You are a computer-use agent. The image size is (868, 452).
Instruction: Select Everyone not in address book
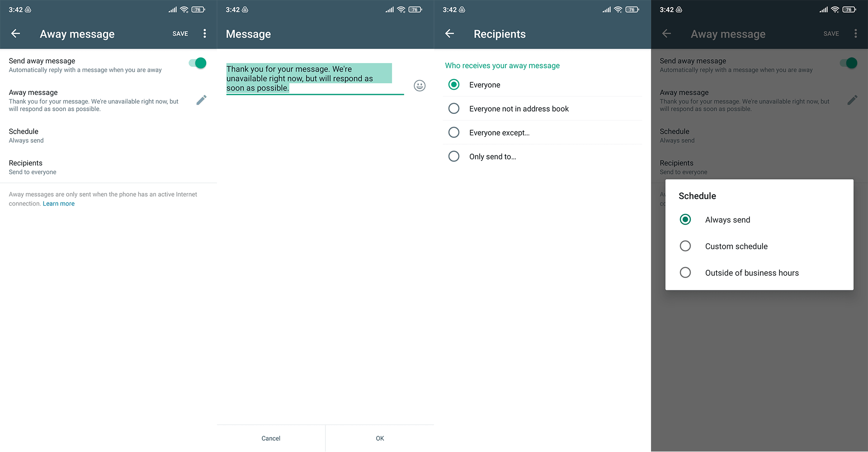click(542, 108)
